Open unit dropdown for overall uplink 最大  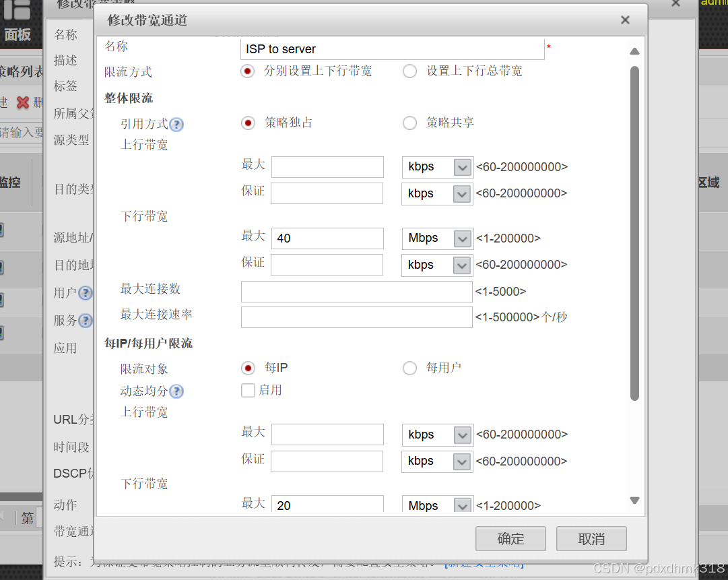(x=438, y=167)
